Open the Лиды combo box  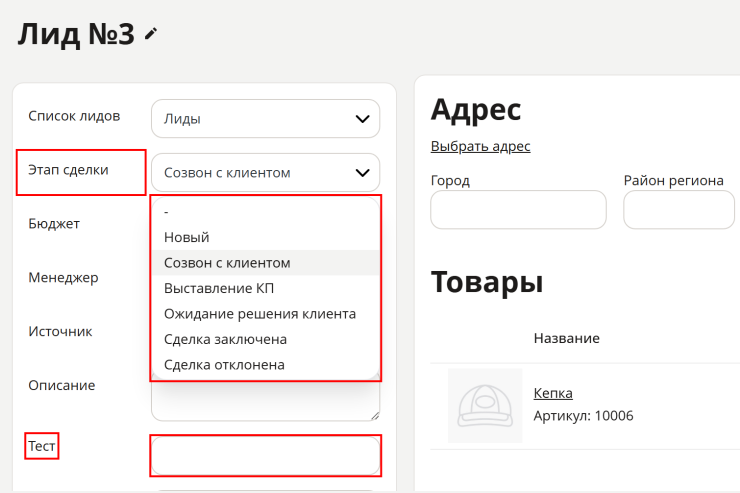click(x=265, y=118)
